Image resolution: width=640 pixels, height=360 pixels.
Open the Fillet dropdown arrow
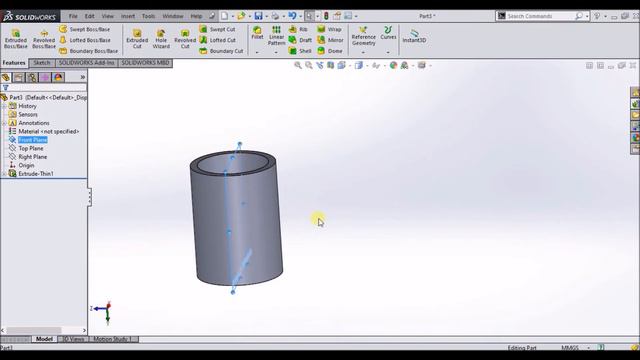click(257, 53)
